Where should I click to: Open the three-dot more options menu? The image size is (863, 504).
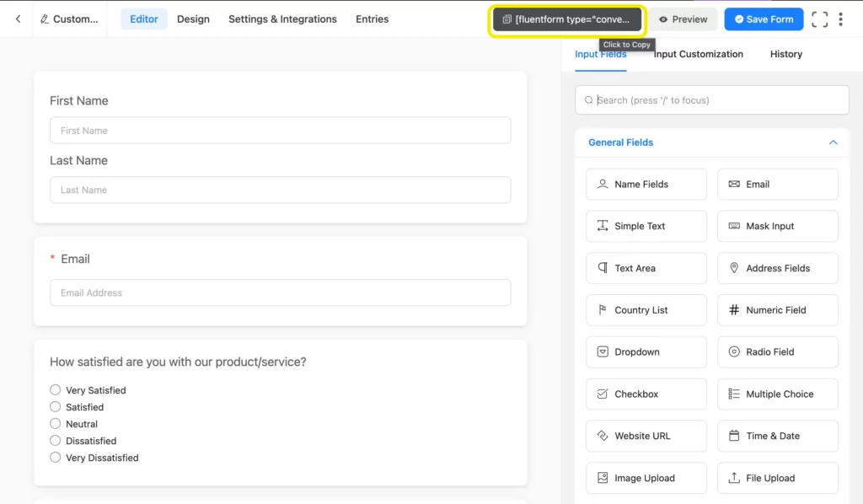[840, 19]
